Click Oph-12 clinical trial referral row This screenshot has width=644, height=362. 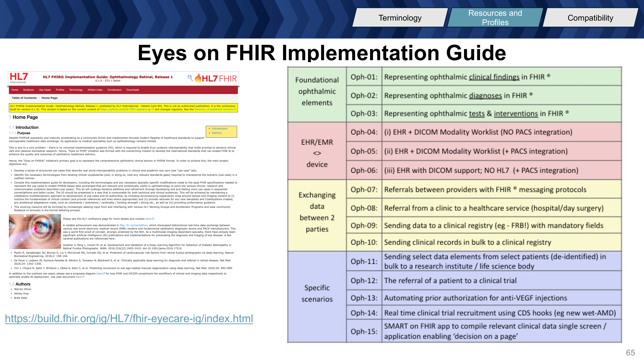484,280
